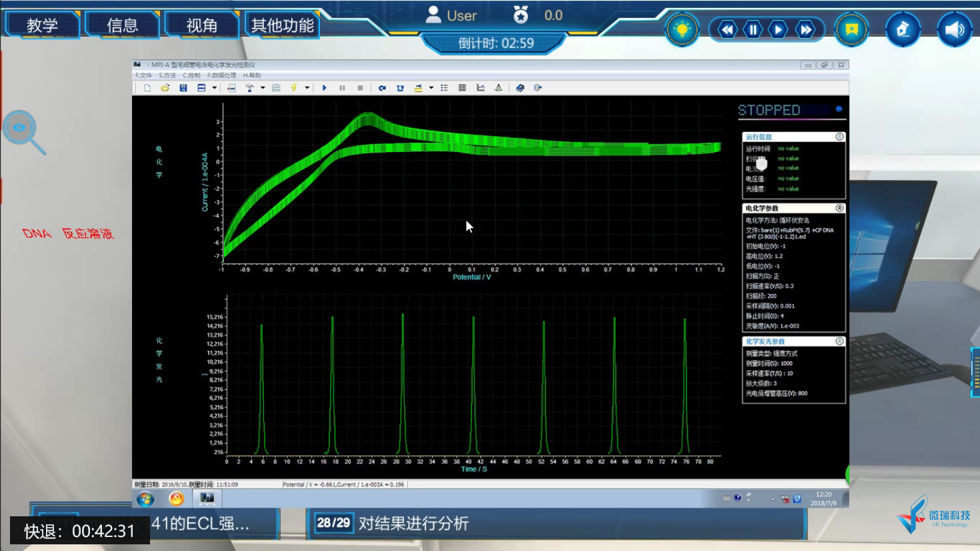Pause measurement in MPI-A toolbar

[343, 88]
